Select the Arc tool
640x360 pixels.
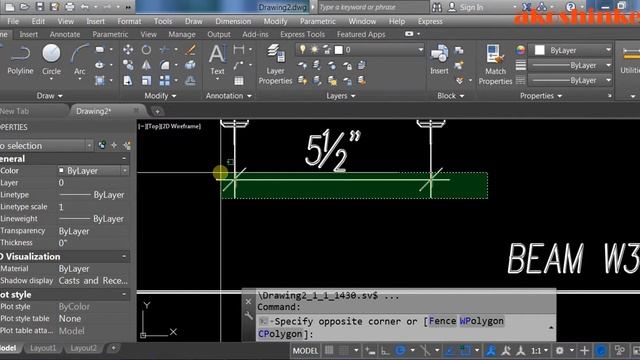[80, 60]
